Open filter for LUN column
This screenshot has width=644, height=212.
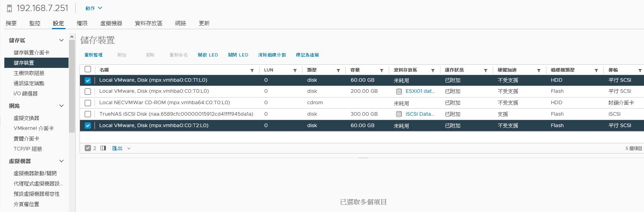pos(295,70)
